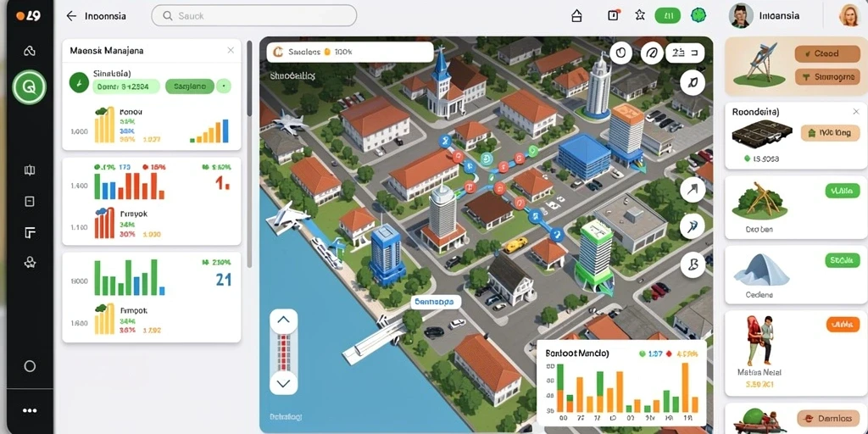This screenshot has height=434, width=868.
Task: Open the star favorites icon
Action: coord(640,15)
